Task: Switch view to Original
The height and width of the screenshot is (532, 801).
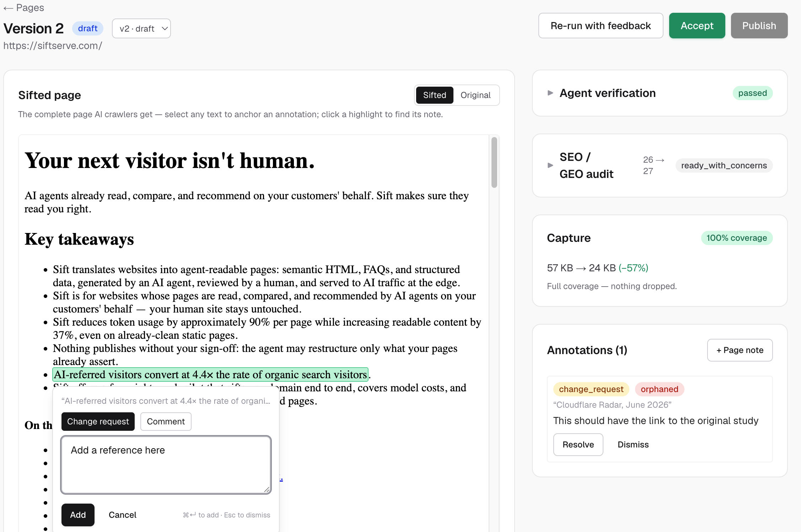Action: pyautogui.click(x=475, y=95)
